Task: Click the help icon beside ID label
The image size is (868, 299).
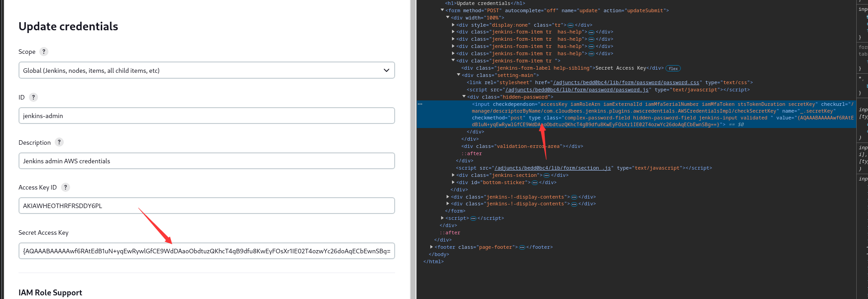Action: pos(33,97)
